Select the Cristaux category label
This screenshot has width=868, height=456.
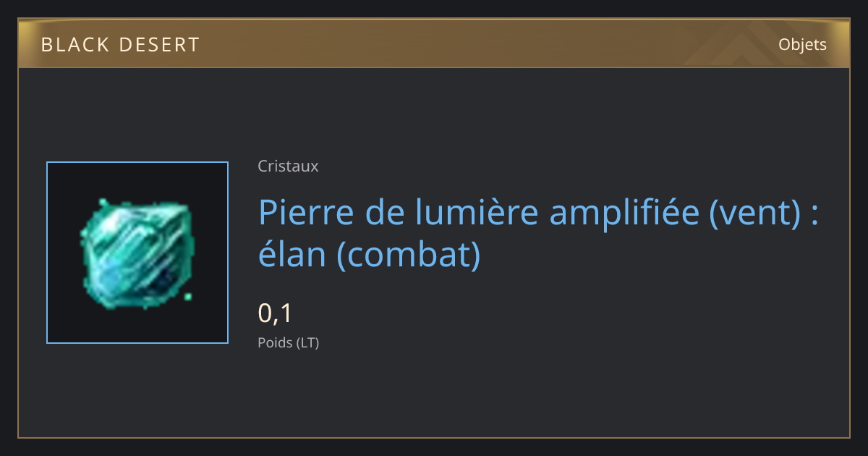click(x=288, y=166)
